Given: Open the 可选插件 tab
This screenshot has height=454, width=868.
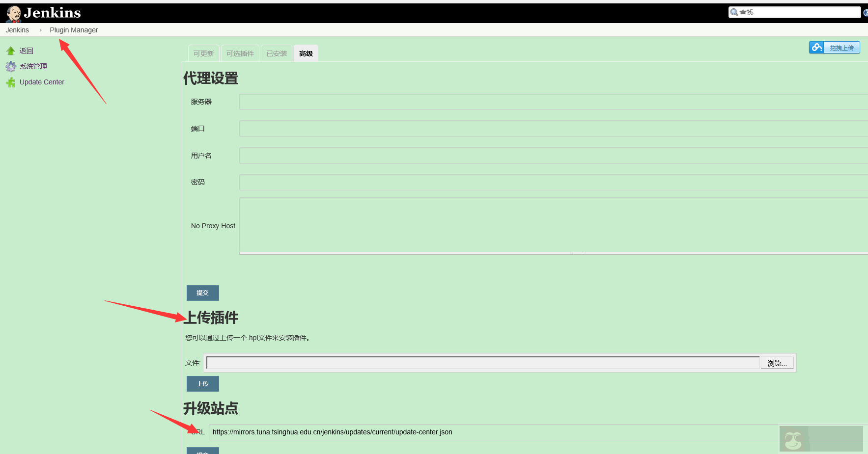Looking at the screenshot, I should 240,53.
